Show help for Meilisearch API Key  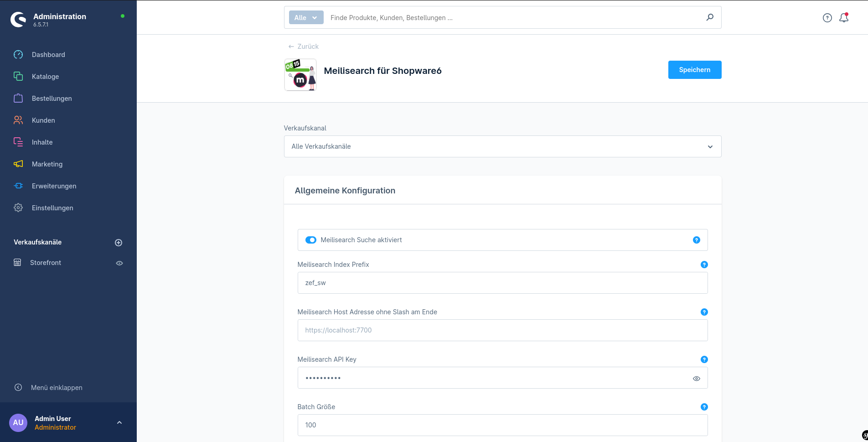coord(704,359)
